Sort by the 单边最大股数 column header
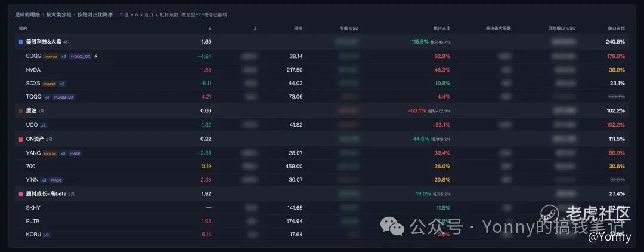644x252 pixels. pyautogui.click(x=498, y=29)
